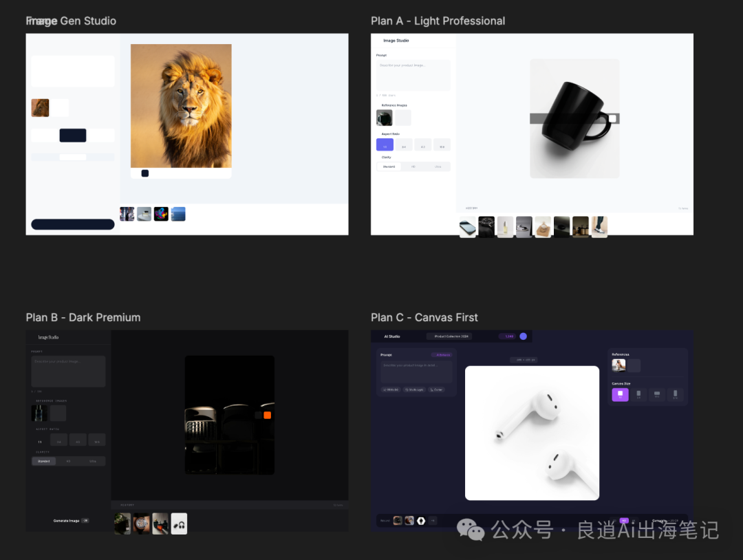Screen dimensions: 743x560
Task: Select the orange square on Plan B preview
Action: point(267,415)
